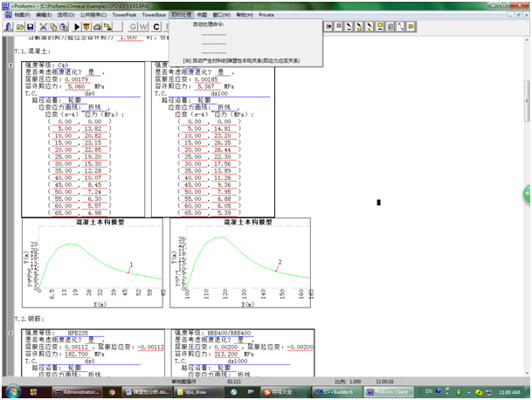This screenshot has height=400, width=532.
Task: Click the export arrow page icon
Action: tap(328, 26)
